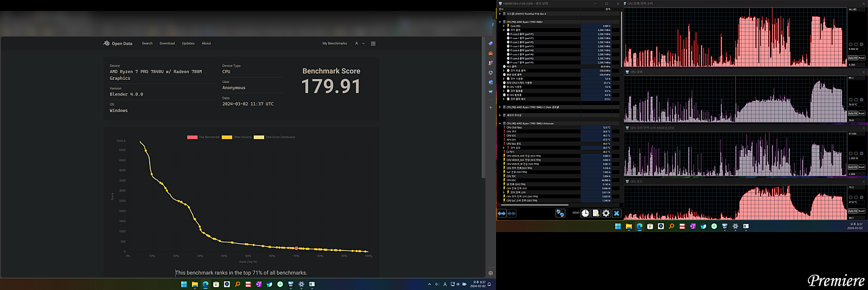Add an app to the Edge sidebar
Viewport: 868px width, 290px height.
pos(490,107)
